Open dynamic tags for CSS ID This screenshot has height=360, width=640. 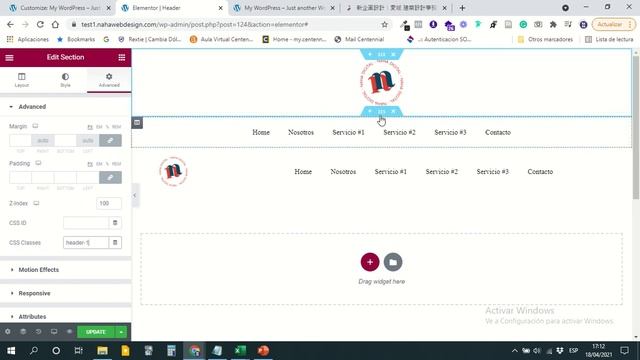pyautogui.click(x=115, y=223)
